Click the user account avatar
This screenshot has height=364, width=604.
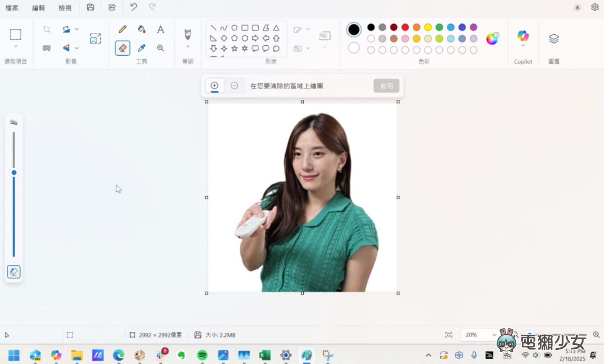[x=578, y=8]
